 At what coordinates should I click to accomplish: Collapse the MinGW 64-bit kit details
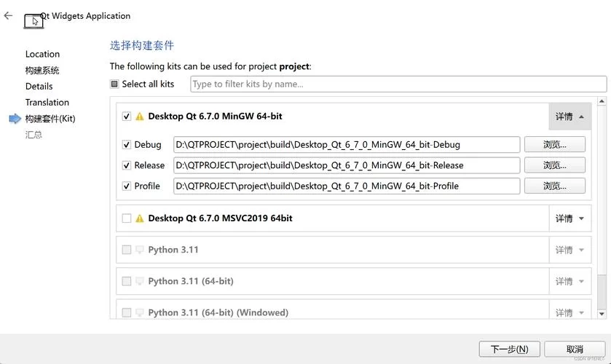(x=569, y=116)
